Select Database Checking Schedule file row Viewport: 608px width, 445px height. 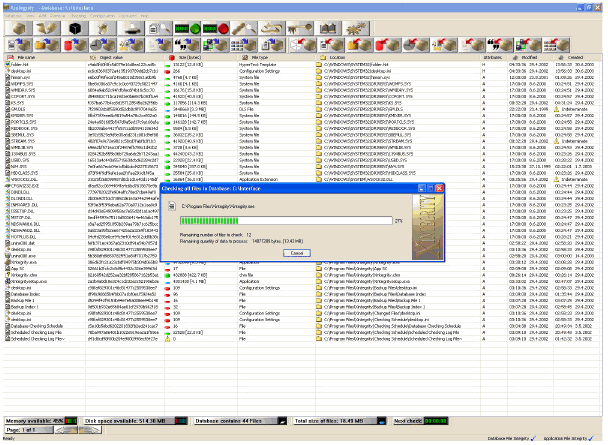point(302,326)
